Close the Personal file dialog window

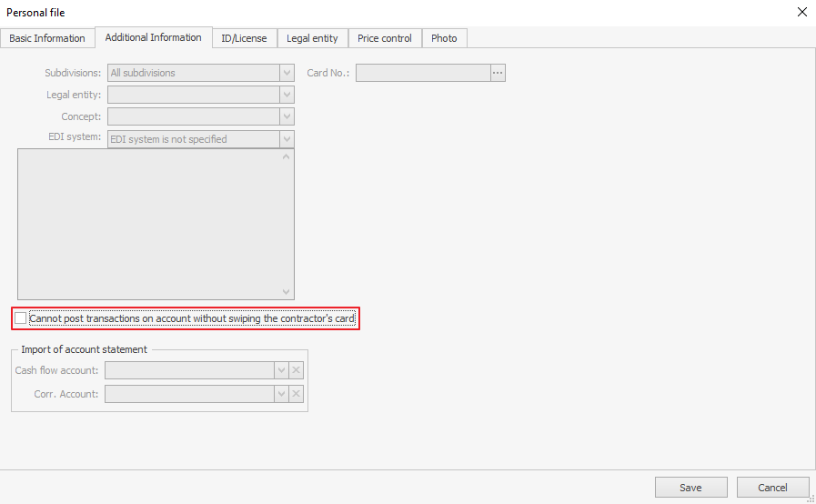click(x=801, y=12)
